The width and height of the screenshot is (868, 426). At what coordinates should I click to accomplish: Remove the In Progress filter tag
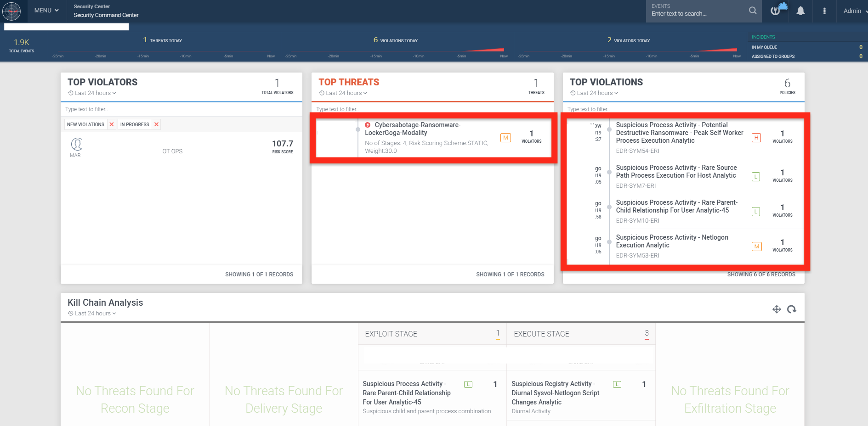(x=157, y=124)
